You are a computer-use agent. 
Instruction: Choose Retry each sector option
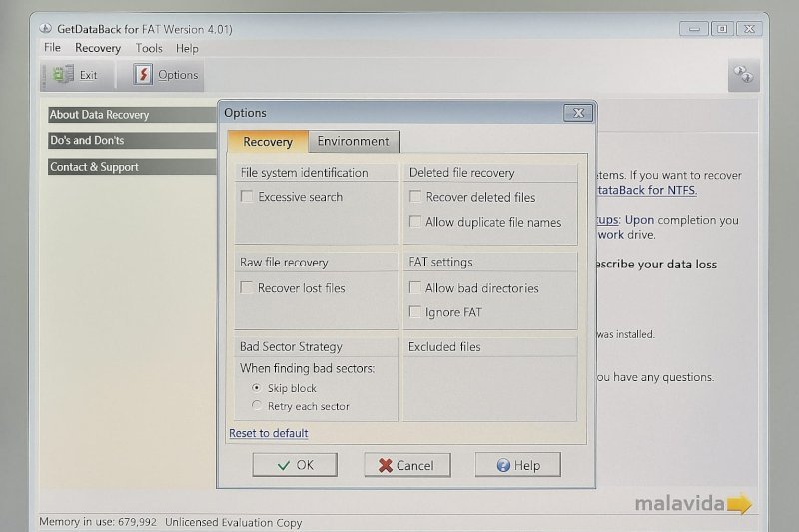point(257,406)
